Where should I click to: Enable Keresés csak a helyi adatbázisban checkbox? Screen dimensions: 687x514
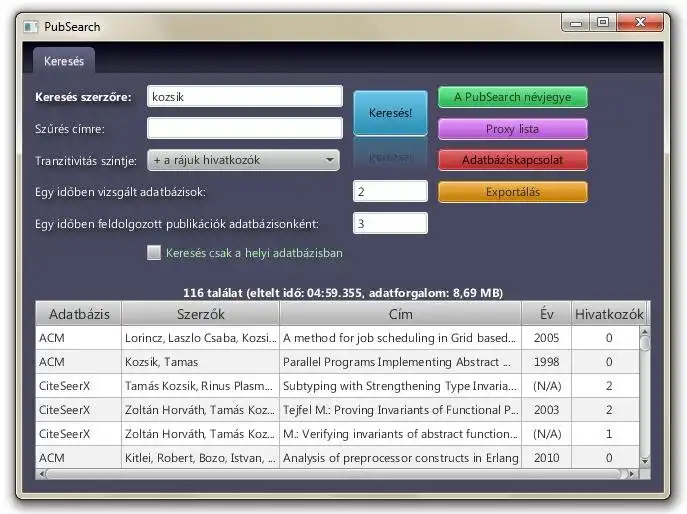click(x=154, y=252)
